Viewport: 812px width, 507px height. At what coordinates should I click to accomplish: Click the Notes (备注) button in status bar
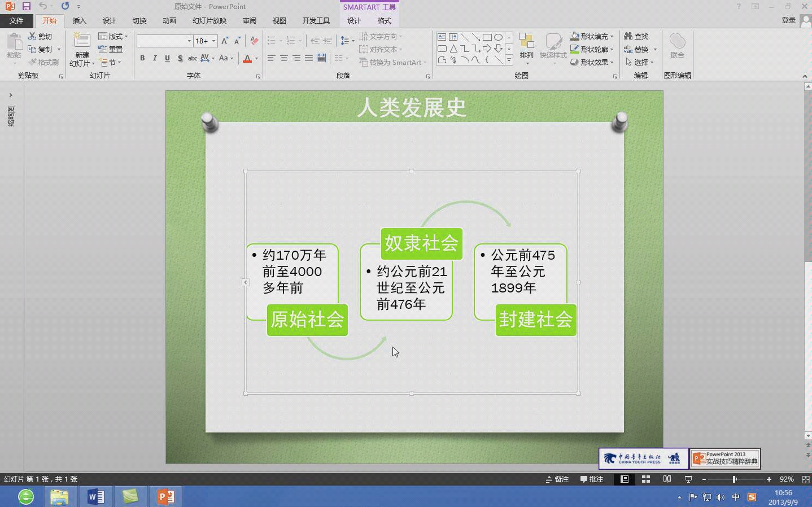pyautogui.click(x=557, y=479)
